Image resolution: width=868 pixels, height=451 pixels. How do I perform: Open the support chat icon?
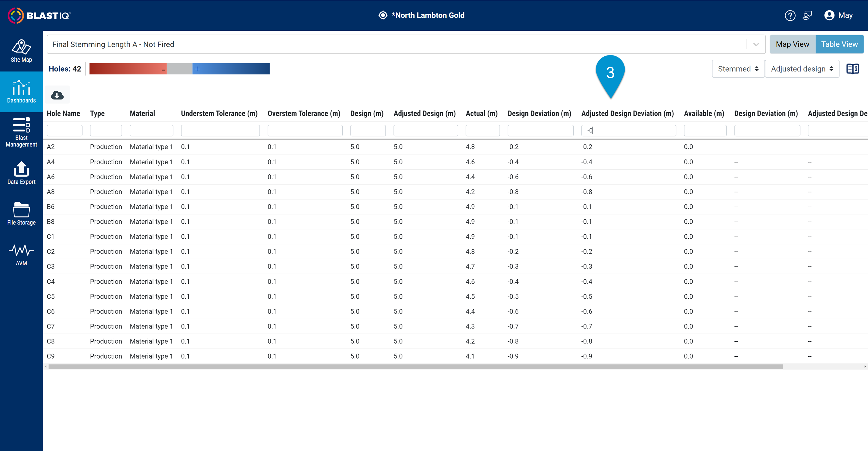(807, 15)
